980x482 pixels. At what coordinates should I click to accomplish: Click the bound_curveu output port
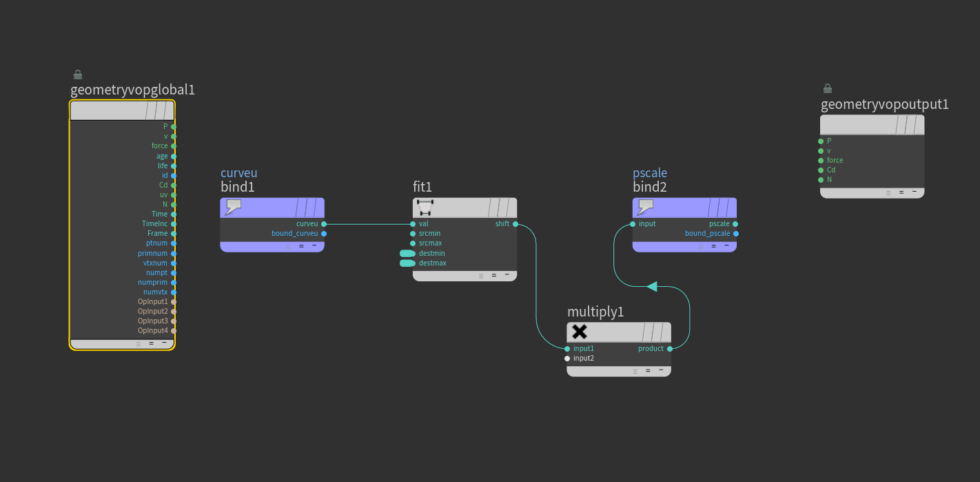[x=324, y=234]
